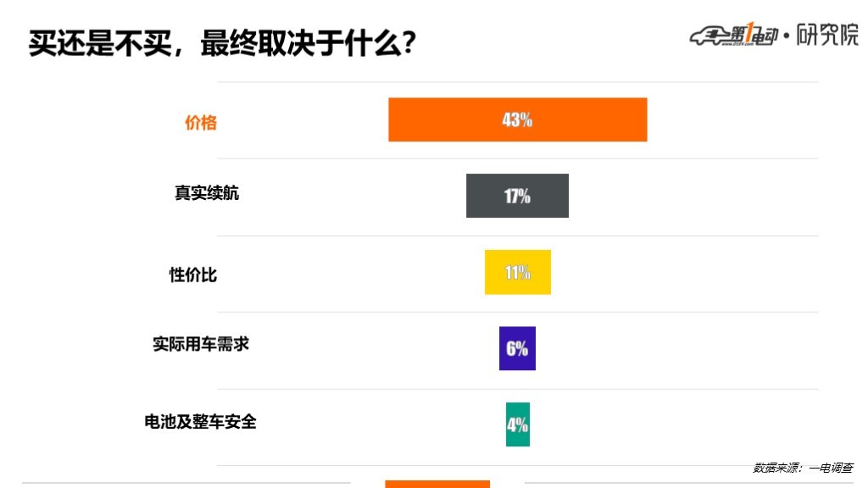
Task: Click the 第1电动 car logo icon
Action: (x=734, y=35)
